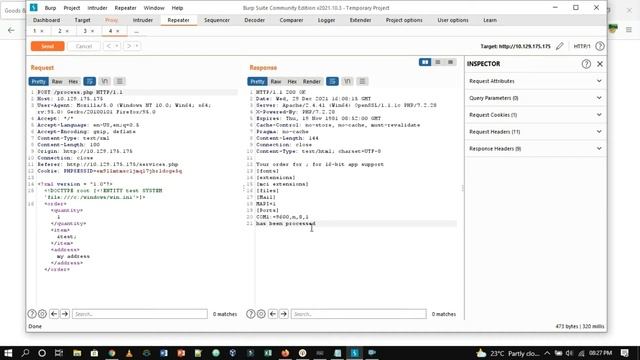640x360 pixels.
Task: Edit target with the pencil icon
Action: pyautogui.click(x=560, y=46)
